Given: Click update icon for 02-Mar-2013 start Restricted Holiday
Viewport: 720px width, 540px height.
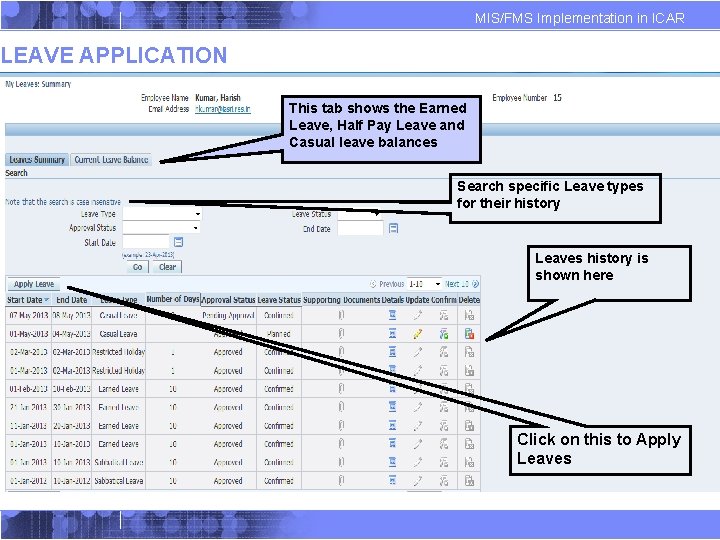Looking at the screenshot, I should click(417, 352).
